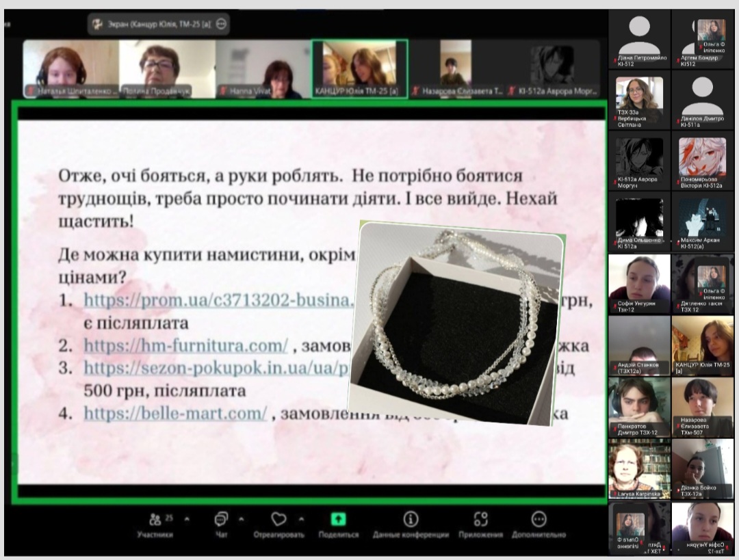This screenshot has width=739, height=560.
Task: Select Максим Аркан КІ-512(а) participant tile
Action: (703, 223)
